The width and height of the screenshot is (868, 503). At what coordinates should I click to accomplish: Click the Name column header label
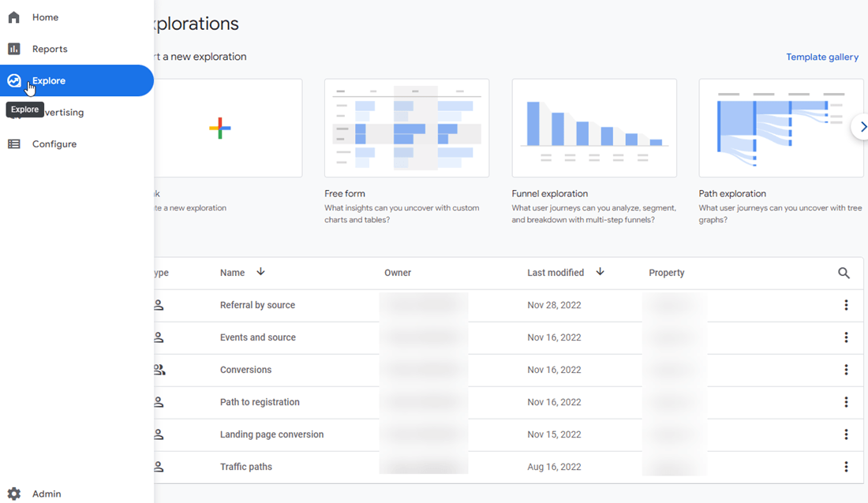232,273
